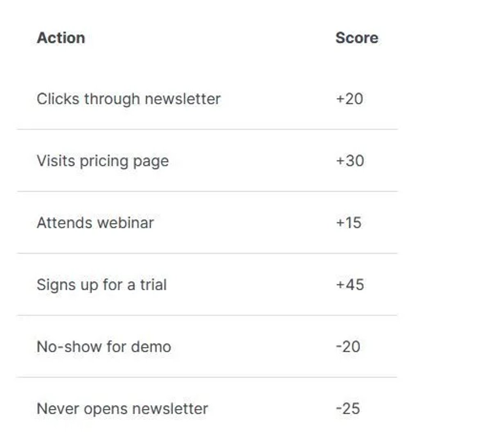Select the Attends webinar row label
Viewport: 491px width, 448px height.
click(x=95, y=223)
